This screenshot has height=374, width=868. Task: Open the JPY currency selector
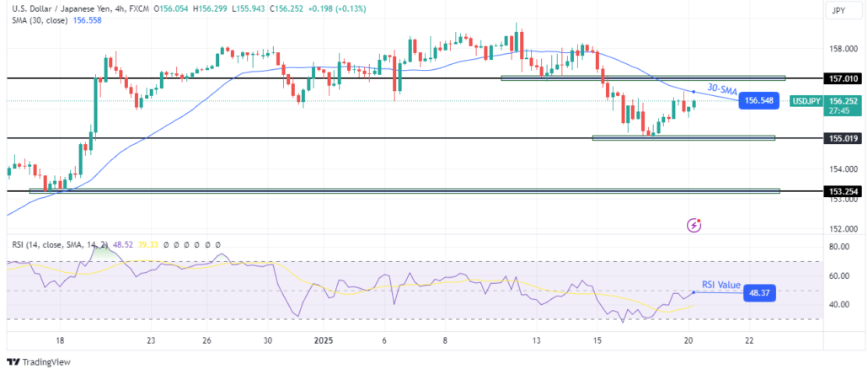pyautogui.click(x=844, y=10)
